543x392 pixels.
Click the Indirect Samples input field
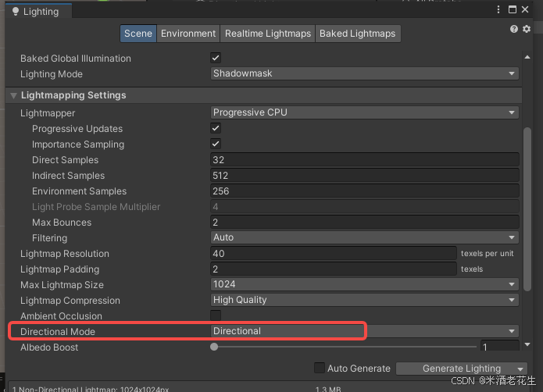point(364,175)
